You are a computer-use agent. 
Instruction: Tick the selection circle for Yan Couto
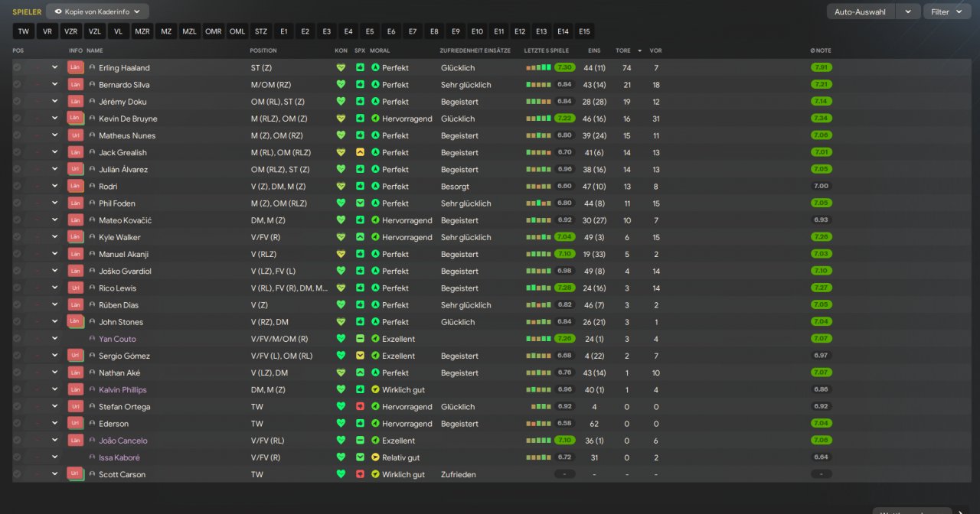coord(17,339)
